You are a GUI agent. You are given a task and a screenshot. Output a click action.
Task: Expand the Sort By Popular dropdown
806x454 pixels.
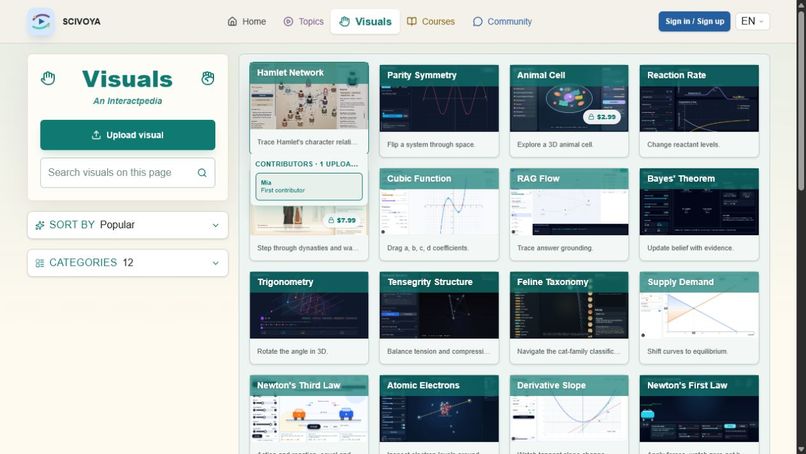click(x=127, y=225)
